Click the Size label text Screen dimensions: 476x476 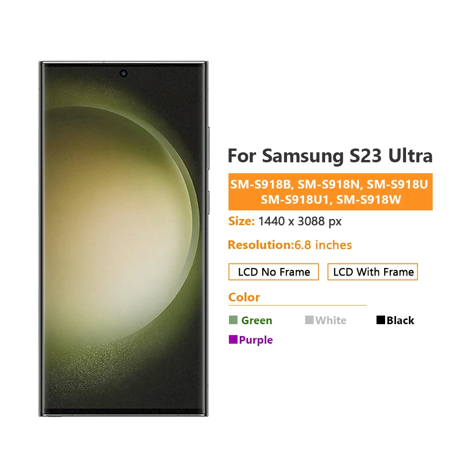(241, 221)
